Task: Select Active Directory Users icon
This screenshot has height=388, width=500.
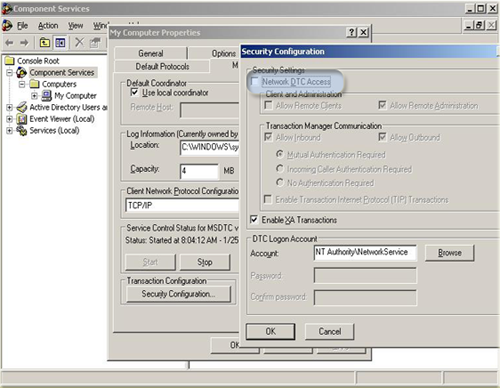Action: tap(22, 107)
